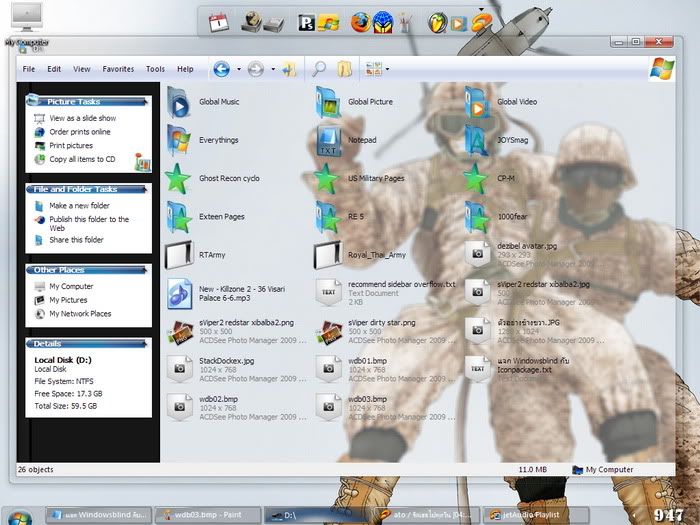Viewport: 700px width, 525px height.
Task: Select the Everythings folder icon
Action: 179,140
